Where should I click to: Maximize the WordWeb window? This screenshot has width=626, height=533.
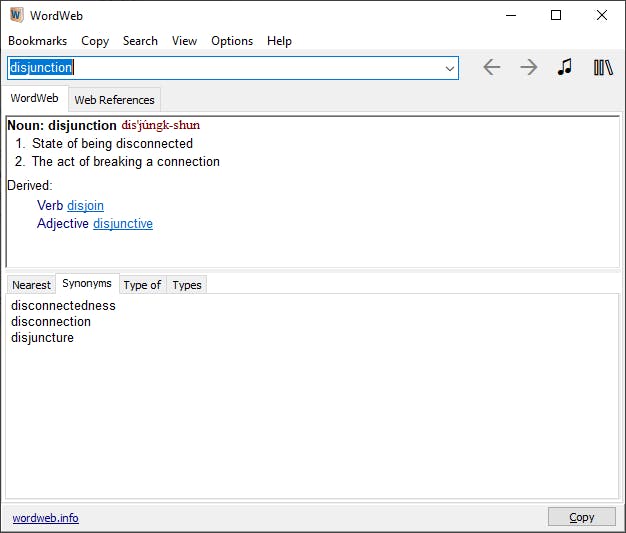click(x=556, y=16)
